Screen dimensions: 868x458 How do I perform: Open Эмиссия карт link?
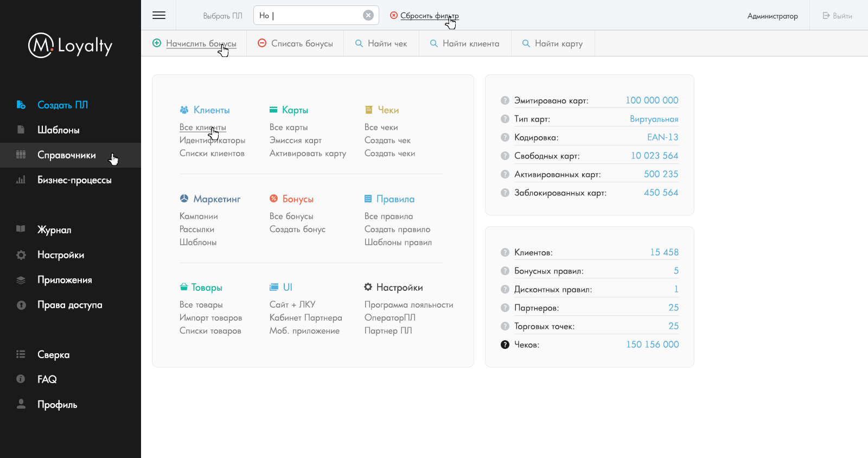tap(296, 140)
